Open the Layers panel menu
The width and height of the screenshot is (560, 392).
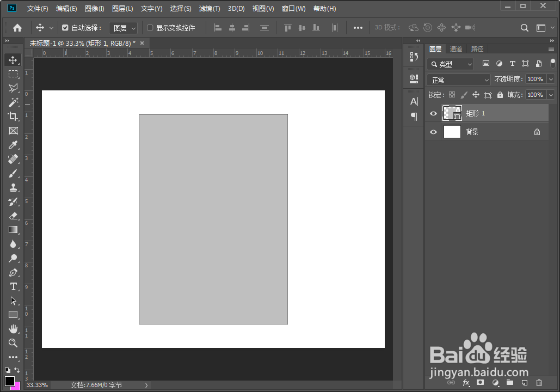(551, 48)
